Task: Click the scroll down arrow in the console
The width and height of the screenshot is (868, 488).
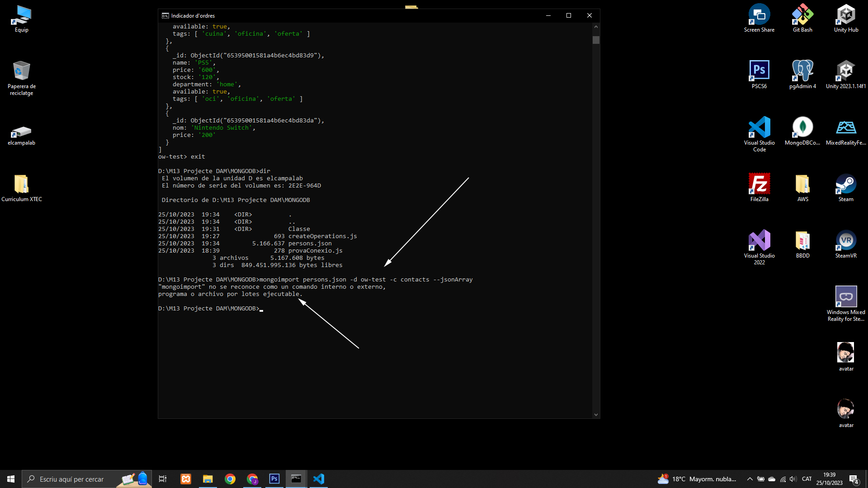Action: [596, 415]
